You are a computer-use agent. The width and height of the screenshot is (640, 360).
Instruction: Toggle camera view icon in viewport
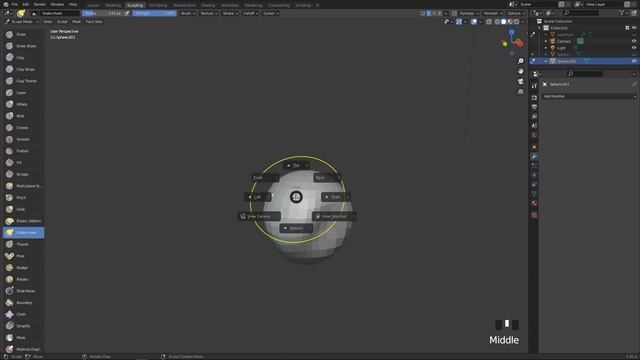click(520, 81)
